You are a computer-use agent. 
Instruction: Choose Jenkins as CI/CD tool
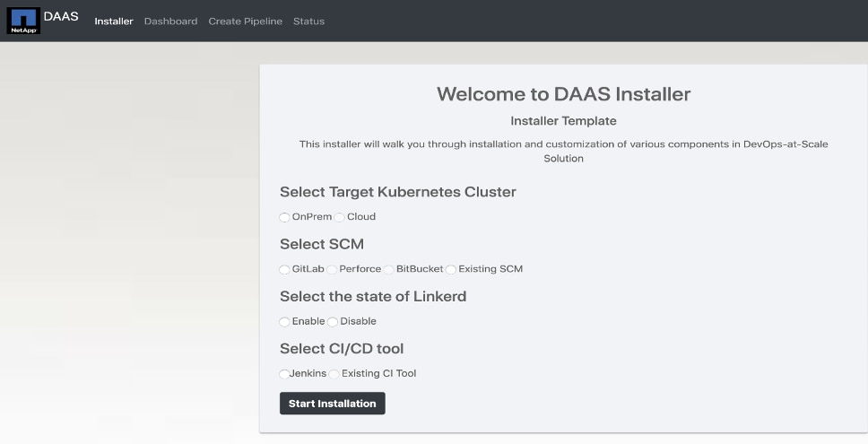(x=284, y=374)
